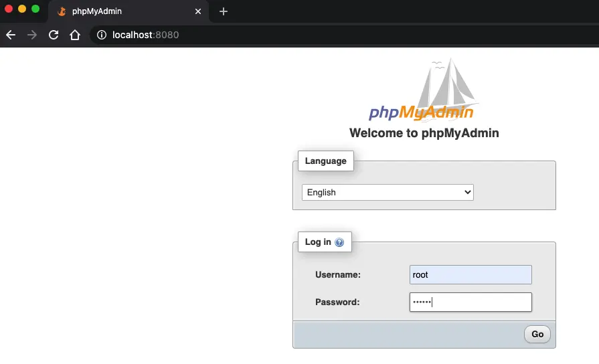Click the green maximize window button
Viewport: 599px width, 364px height.
point(35,9)
